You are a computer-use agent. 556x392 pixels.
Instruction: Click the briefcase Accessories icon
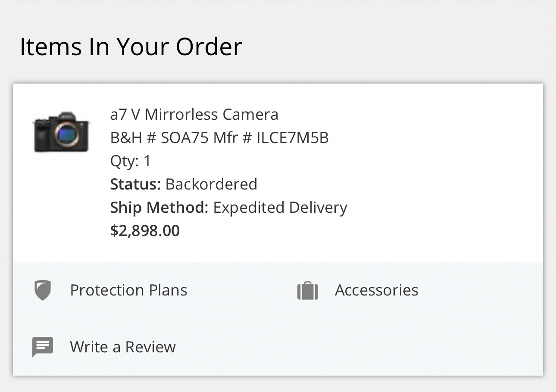(x=307, y=291)
